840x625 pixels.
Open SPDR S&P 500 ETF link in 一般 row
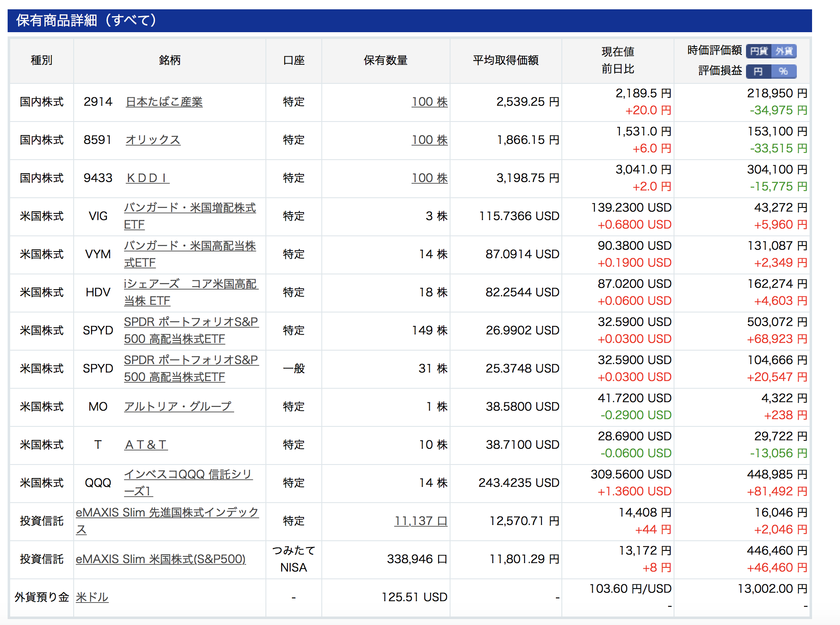click(x=191, y=368)
